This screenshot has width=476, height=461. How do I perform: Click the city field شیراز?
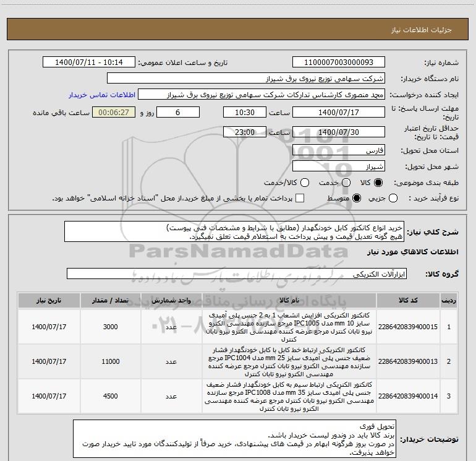tap(339, 166)
